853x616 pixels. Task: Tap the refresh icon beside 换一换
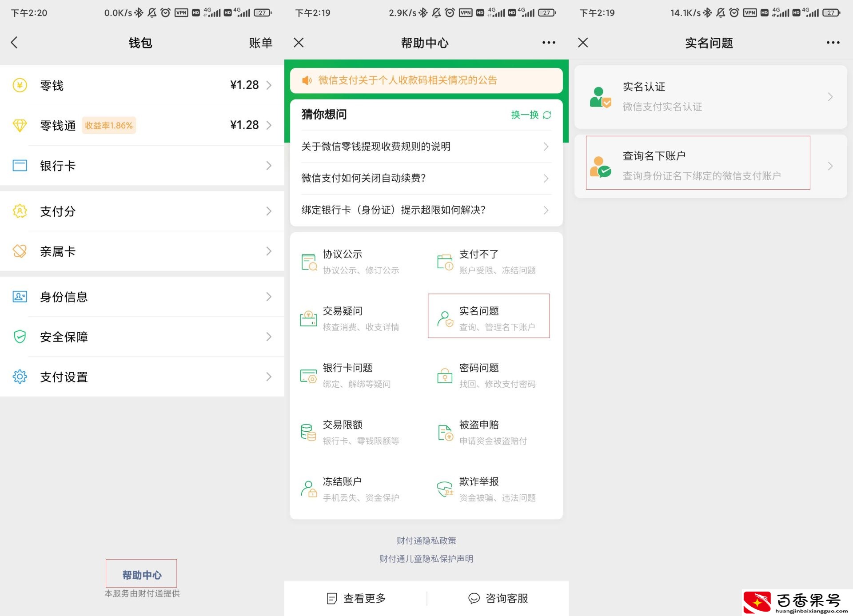(x=547, y=115)
